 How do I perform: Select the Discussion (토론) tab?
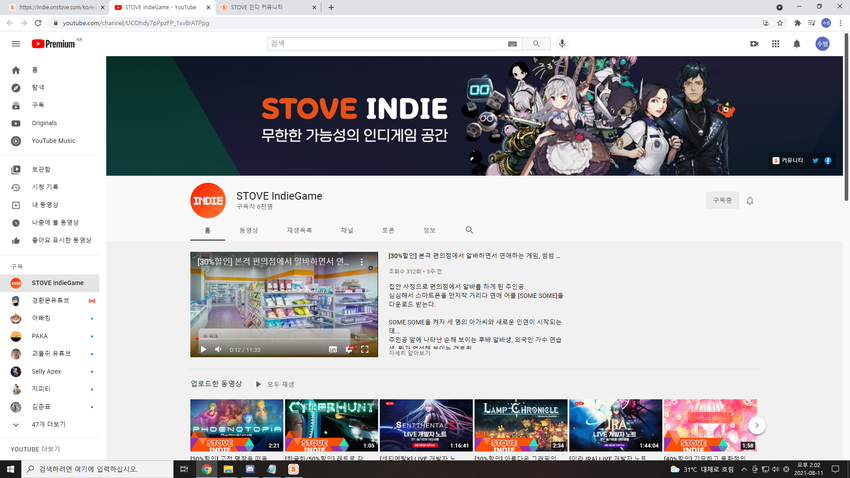[x=388, y=230]
